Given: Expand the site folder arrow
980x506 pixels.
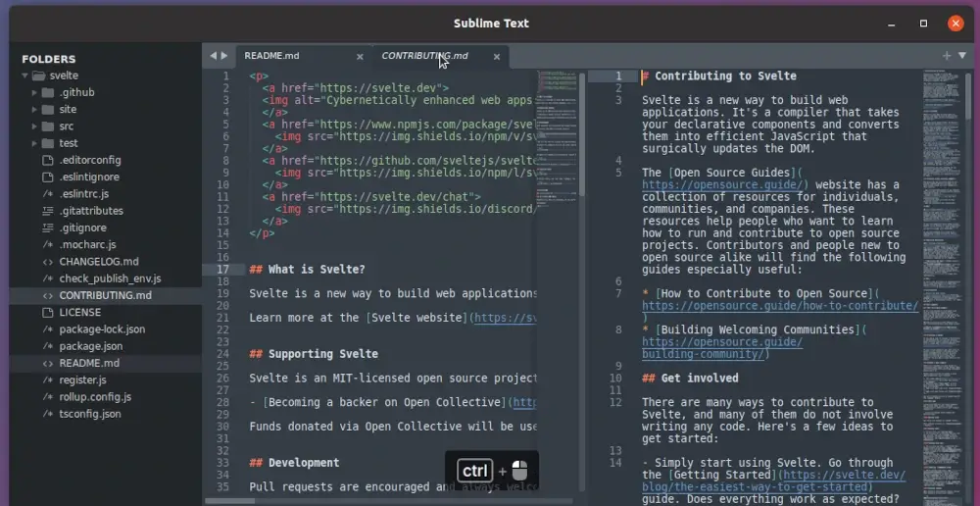Looking at the screenshot, I should [34, 110].
